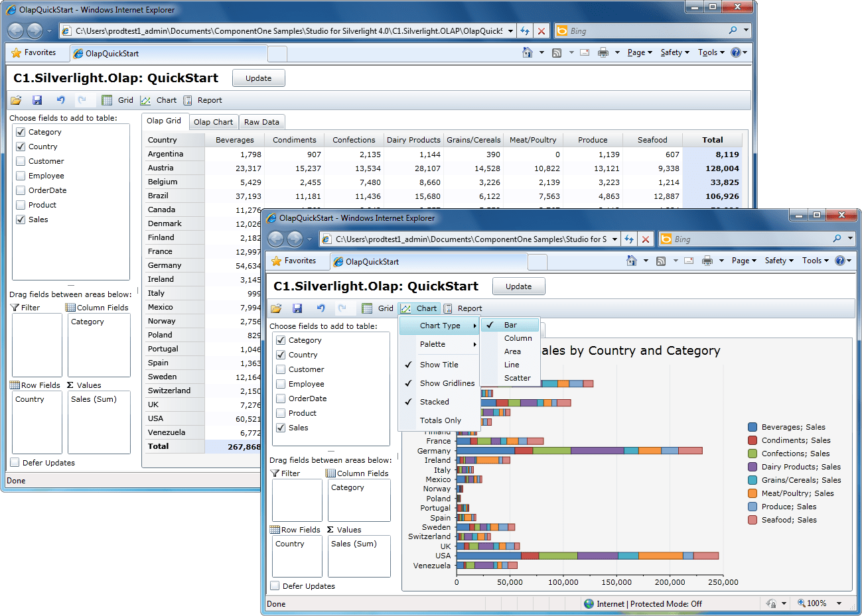The height and width of the screenshot is (616, 862).
Task: Click Update button in front window
Action: 519,286
